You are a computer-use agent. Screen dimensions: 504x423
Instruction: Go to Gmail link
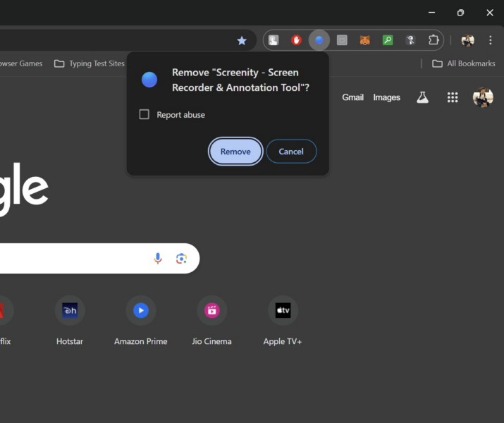click(x=352, y=97)
